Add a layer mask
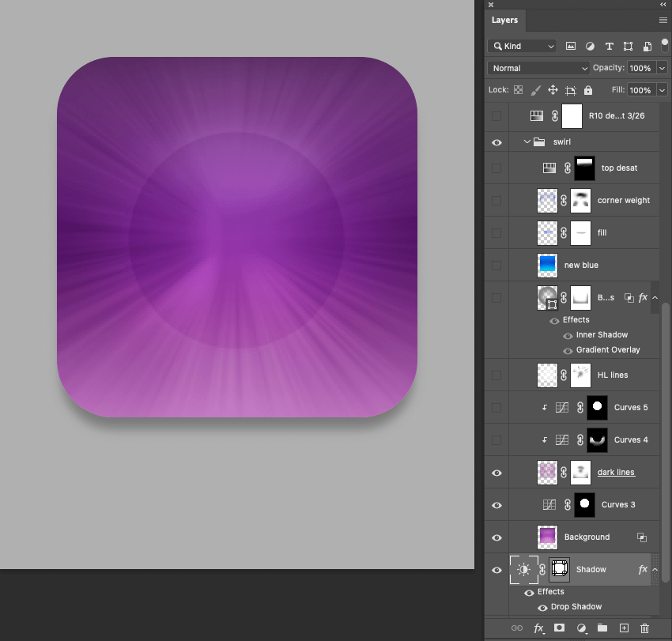The image size is (672, 641). coord(560,628)
